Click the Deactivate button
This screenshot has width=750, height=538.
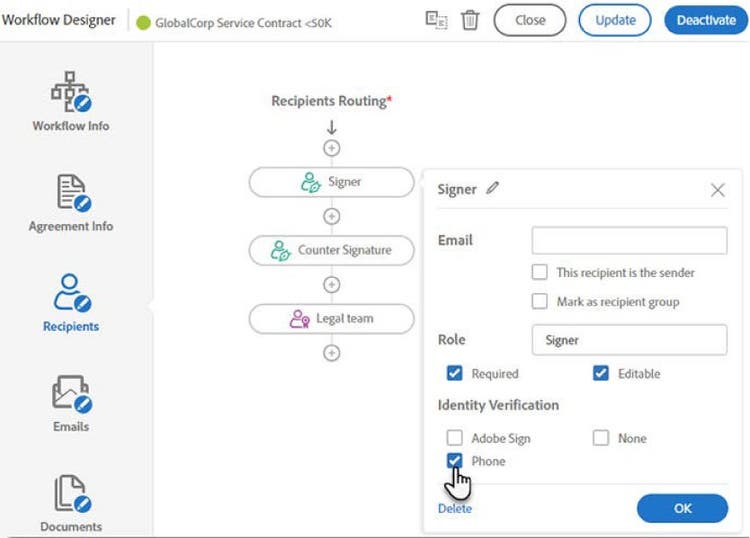click(x=705, y=20)
